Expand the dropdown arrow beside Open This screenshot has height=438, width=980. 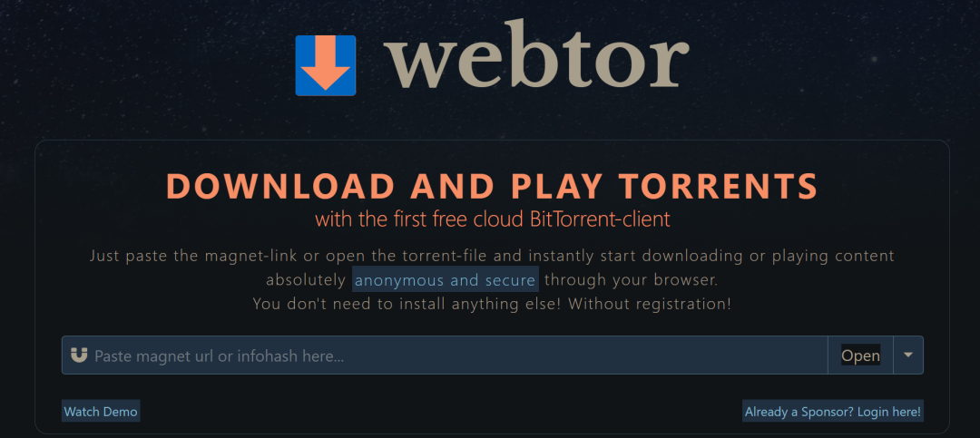(x=908, y=355)
